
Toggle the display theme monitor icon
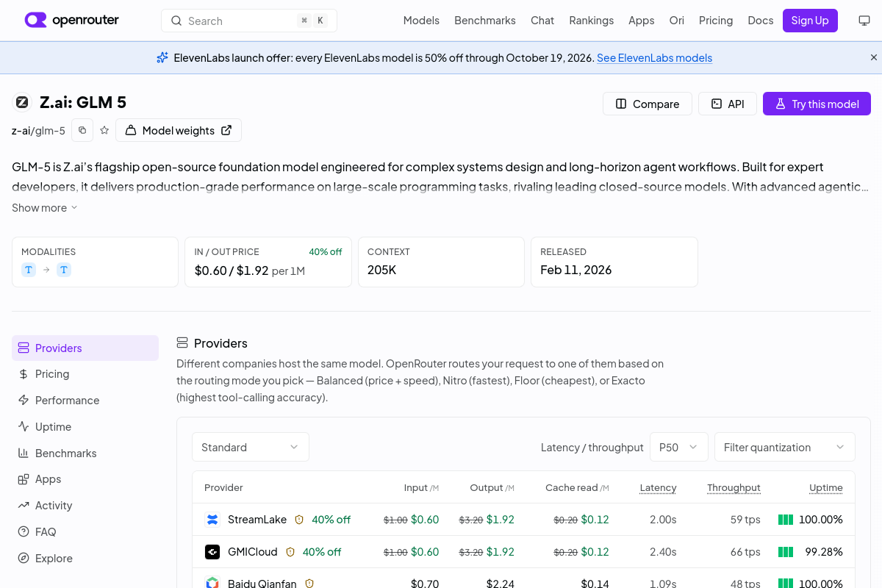coord(864,21)
